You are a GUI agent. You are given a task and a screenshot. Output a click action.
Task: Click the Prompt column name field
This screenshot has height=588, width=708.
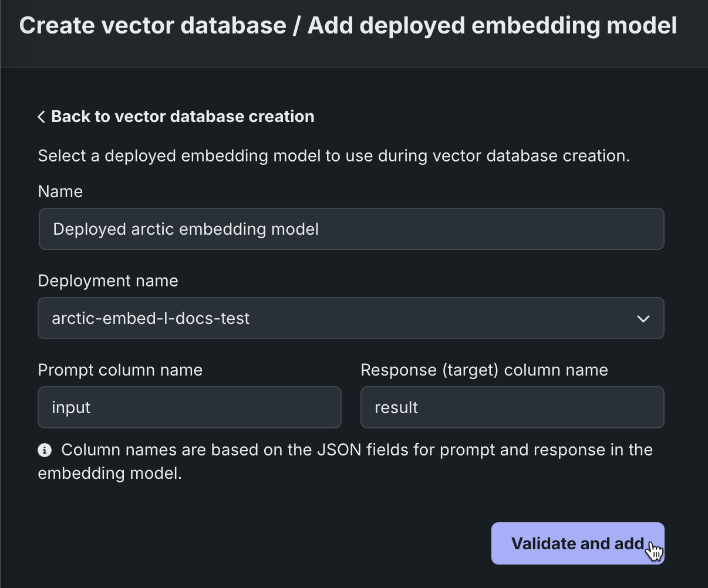[189, 407]
